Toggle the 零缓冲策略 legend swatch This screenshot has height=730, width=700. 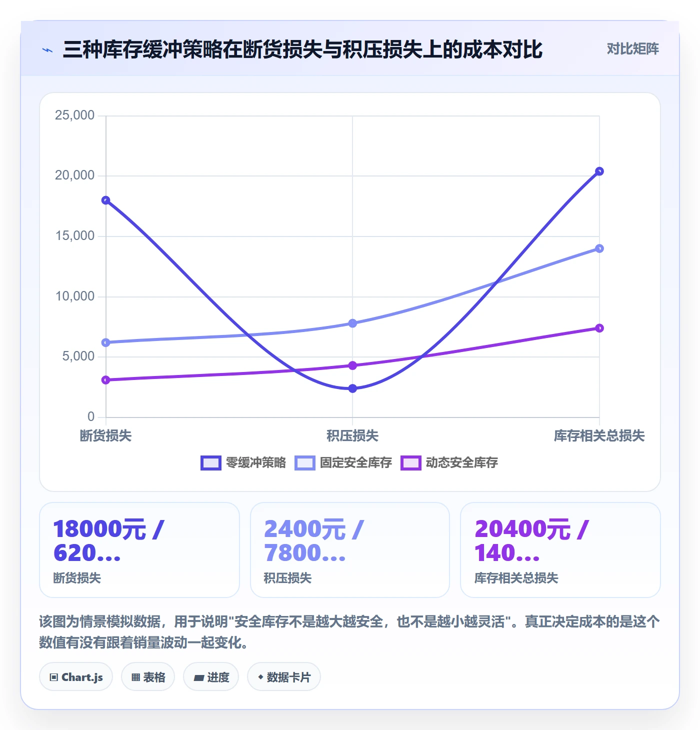[x=210, y=463]
